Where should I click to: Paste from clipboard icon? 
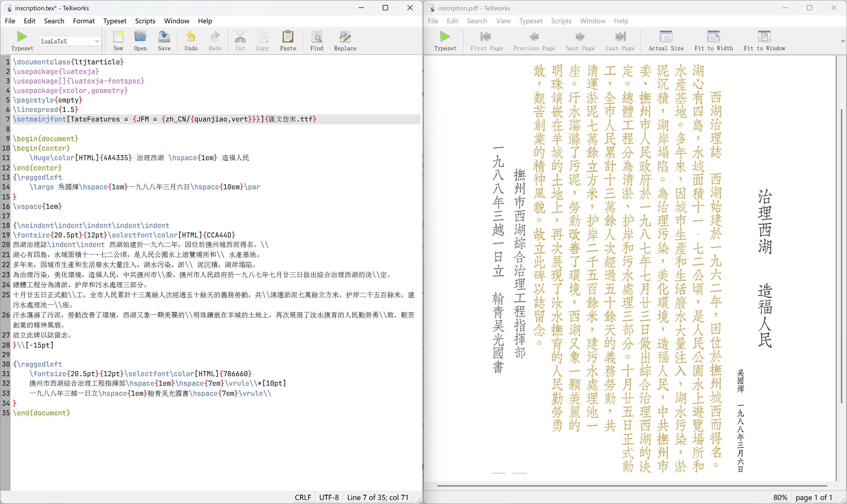(x=288, y=41)
